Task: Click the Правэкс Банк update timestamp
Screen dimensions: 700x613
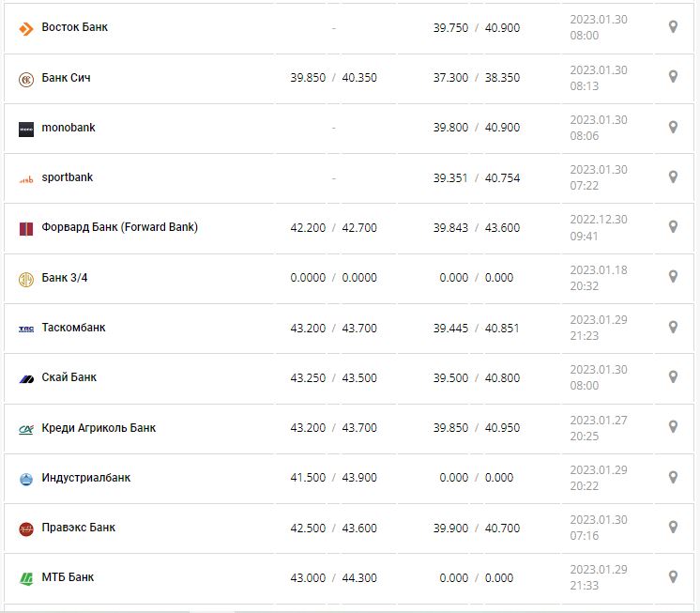Action: point(598,528)
